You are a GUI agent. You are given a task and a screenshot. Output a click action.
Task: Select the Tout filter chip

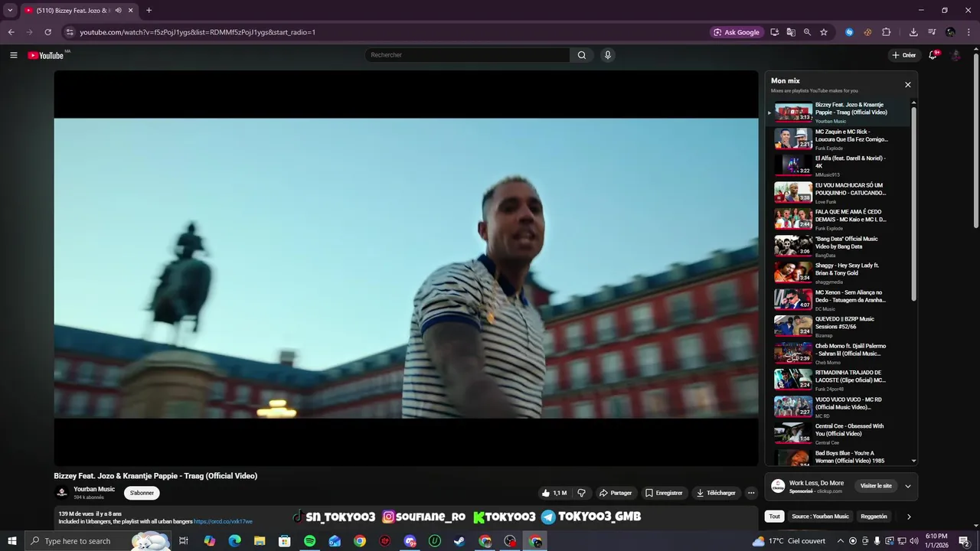(x=775, y=517)
